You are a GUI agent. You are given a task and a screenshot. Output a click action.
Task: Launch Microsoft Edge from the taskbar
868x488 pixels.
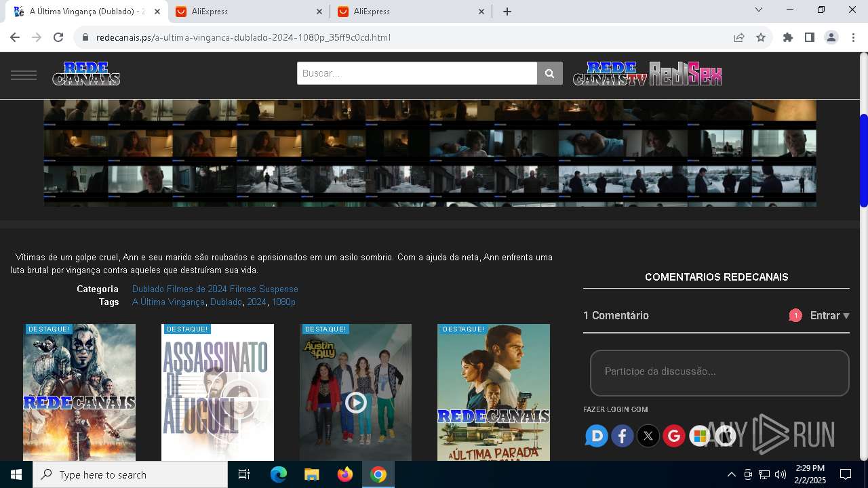click(x=279, y=474)
